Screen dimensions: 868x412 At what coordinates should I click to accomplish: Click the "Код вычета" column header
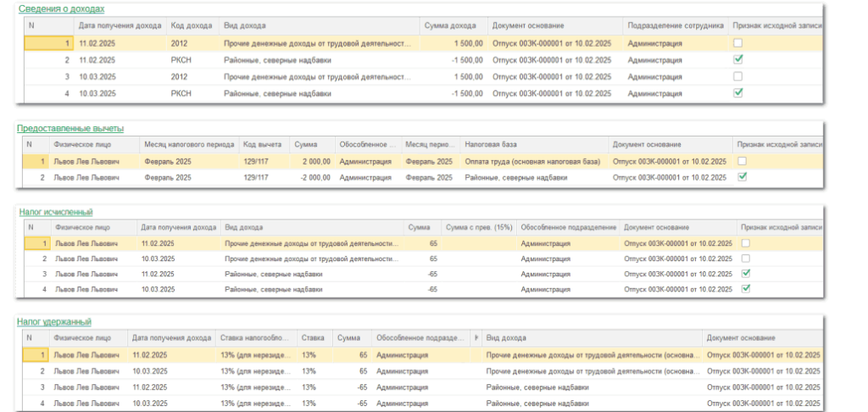coord(263,144)
